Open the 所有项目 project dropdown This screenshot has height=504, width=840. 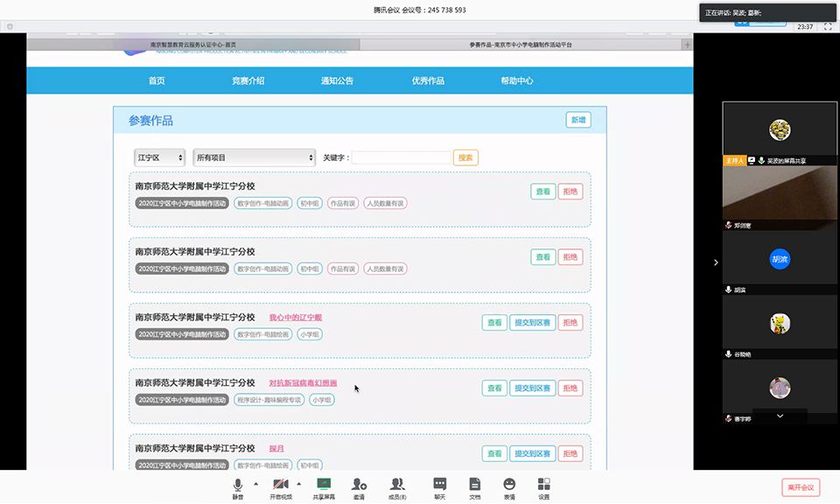[254, 157]
